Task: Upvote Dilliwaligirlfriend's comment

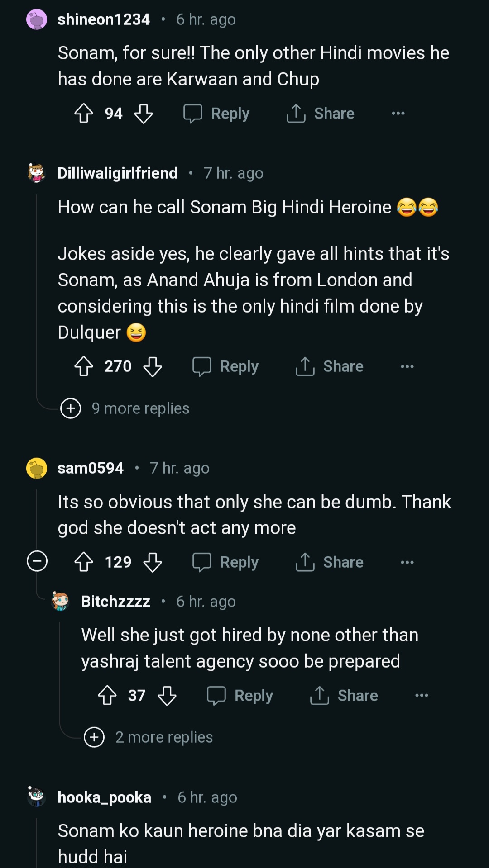Action: pos(84,366)
